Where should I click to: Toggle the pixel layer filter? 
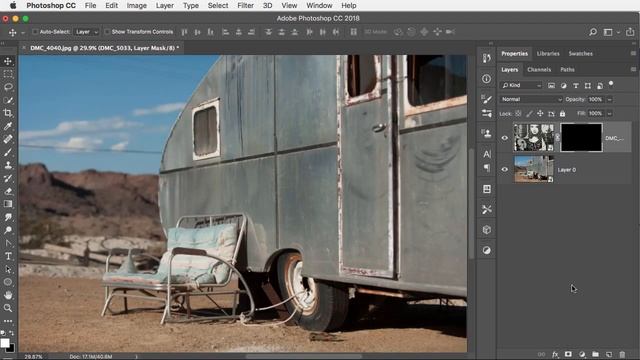[551, 86]
